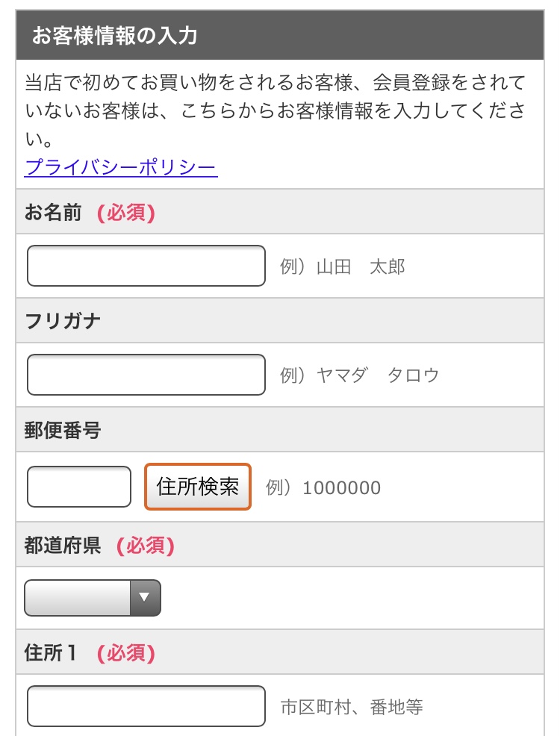560x736 pixels.
Task: Click the example text ヤマダ タロウ
Action: 360,375
